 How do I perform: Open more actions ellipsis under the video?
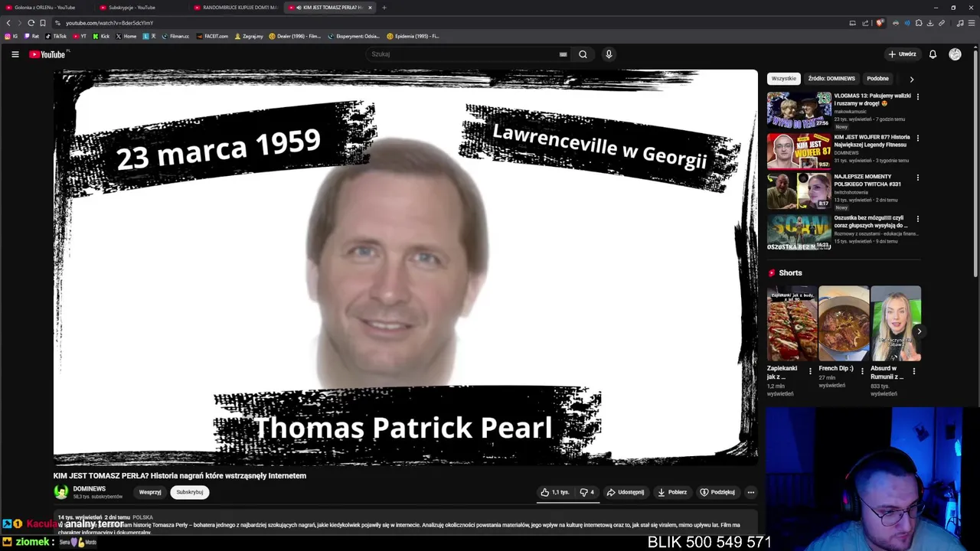coord(751,492)
